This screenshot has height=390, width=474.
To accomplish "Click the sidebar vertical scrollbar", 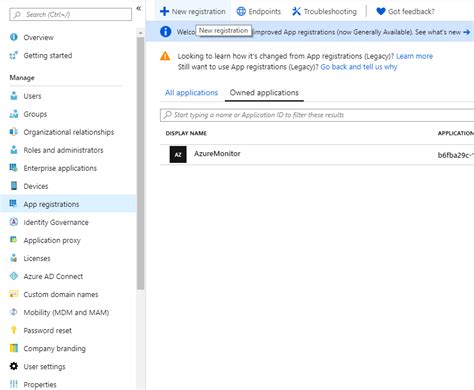I will [x=140, y=163].
